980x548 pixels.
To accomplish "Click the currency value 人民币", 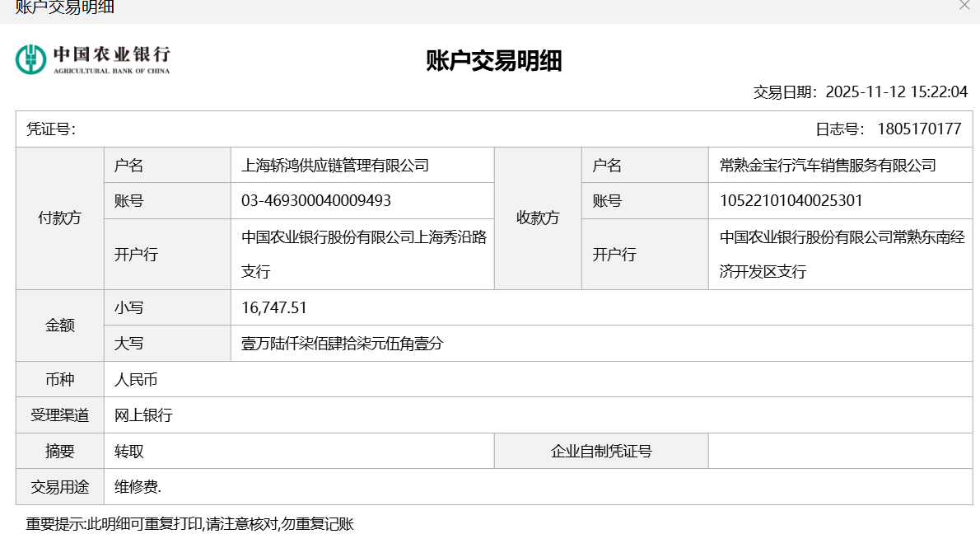I will pos(136,380).
